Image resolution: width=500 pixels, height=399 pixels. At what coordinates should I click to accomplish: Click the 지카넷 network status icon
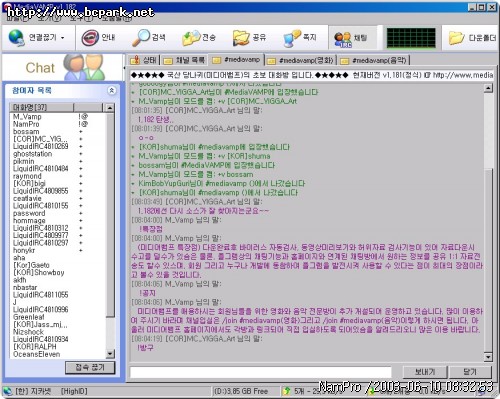(7, 391)
